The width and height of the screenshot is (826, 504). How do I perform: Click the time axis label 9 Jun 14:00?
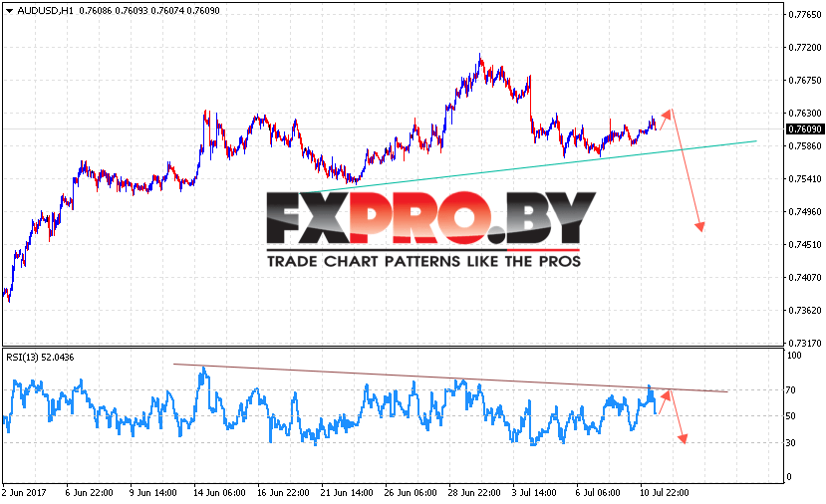coord(152,493)
